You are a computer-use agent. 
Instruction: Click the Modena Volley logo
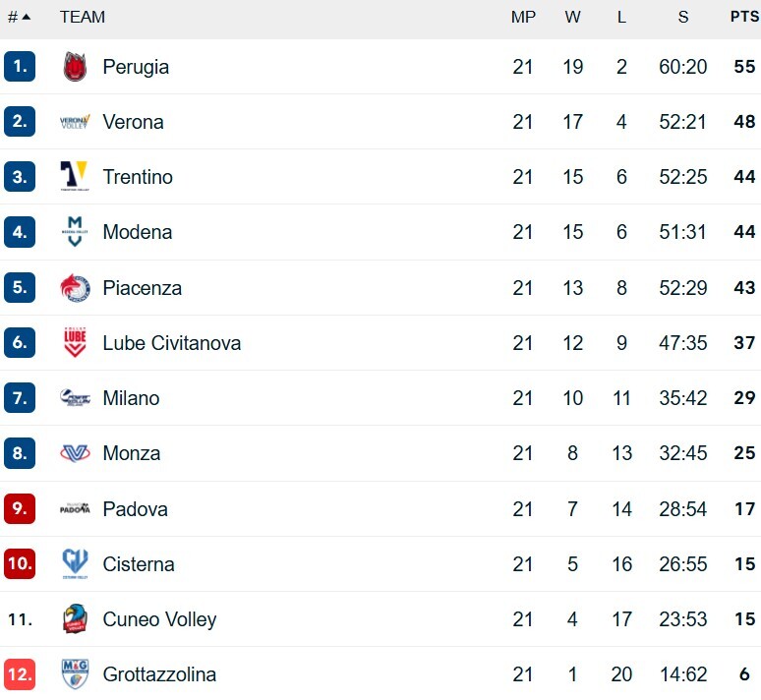(x=75, y=232)
